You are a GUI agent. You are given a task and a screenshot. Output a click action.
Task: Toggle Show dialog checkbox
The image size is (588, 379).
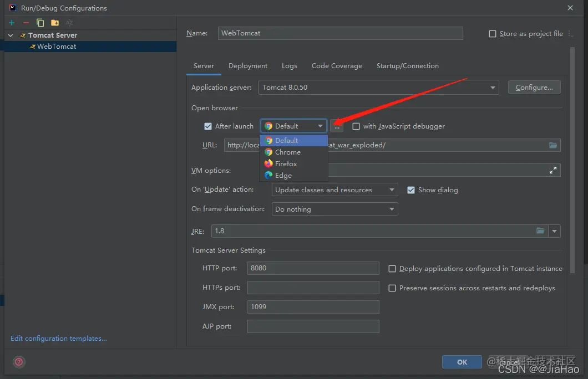click(411, 190)
